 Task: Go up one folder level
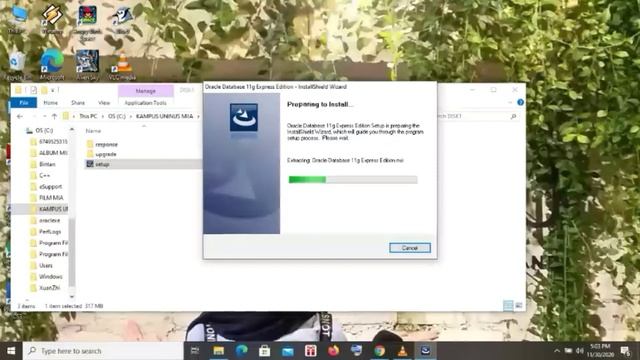click(54, 116)
